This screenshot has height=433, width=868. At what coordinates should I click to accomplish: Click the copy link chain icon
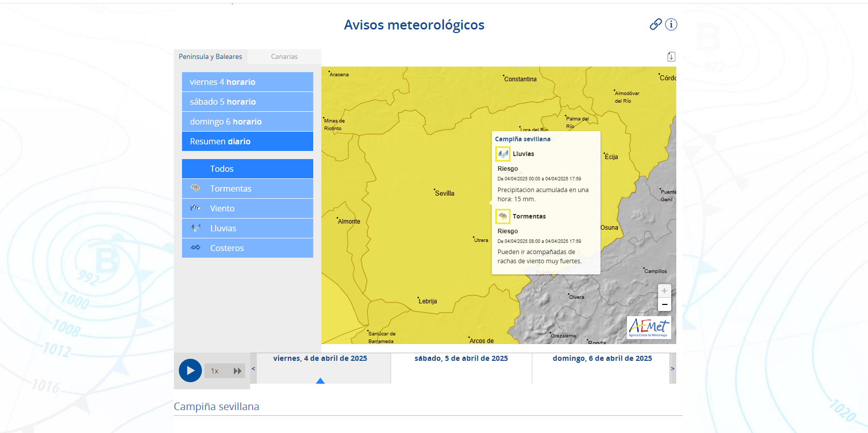pyautogui.click(x=655, y=24)
